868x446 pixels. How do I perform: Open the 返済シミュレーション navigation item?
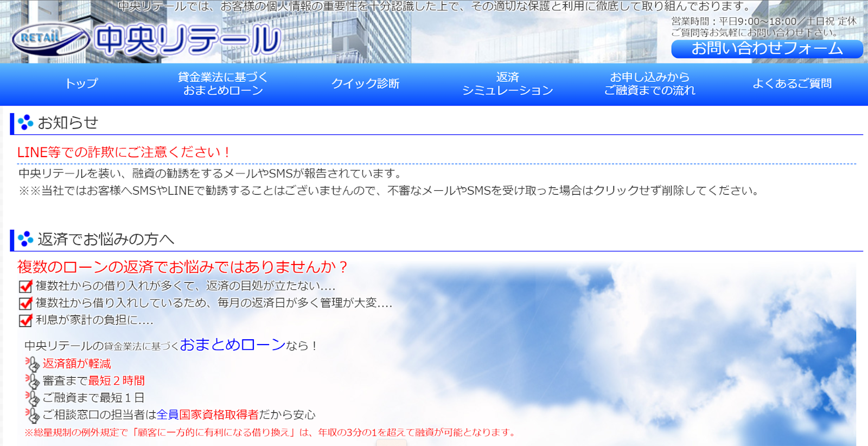(x=507, y=83)
